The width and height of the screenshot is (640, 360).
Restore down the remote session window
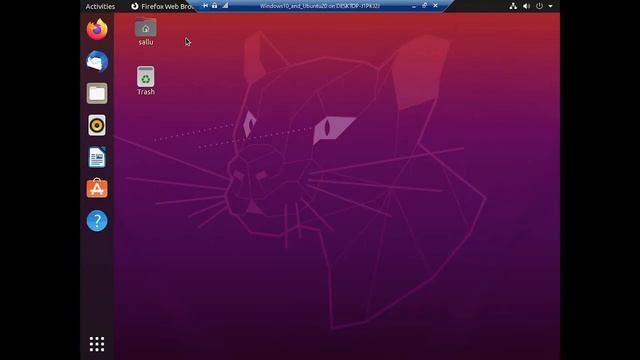tap(424, 6)
